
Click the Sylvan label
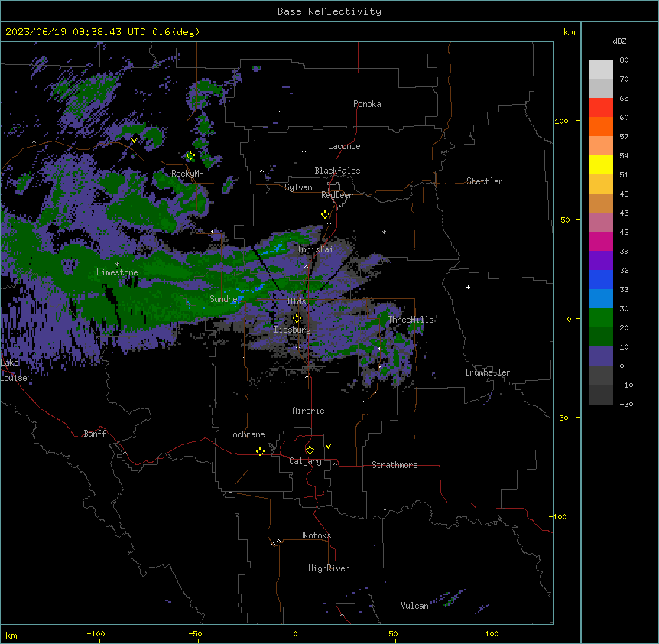[298, 187]
